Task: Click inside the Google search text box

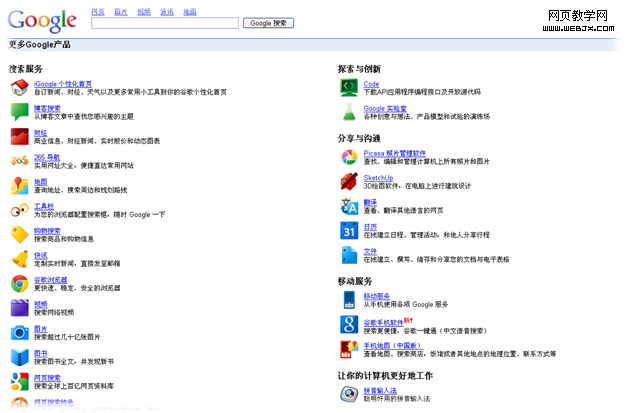Action: click(x=165, y=22)
